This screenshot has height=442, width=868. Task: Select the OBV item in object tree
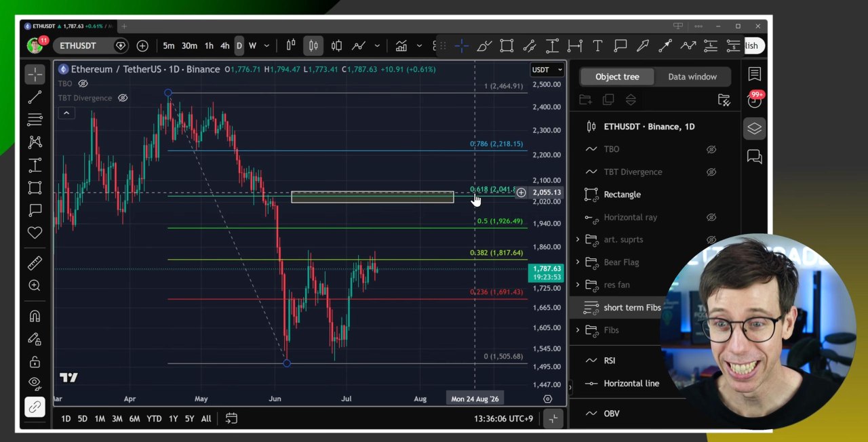point(612,414)
